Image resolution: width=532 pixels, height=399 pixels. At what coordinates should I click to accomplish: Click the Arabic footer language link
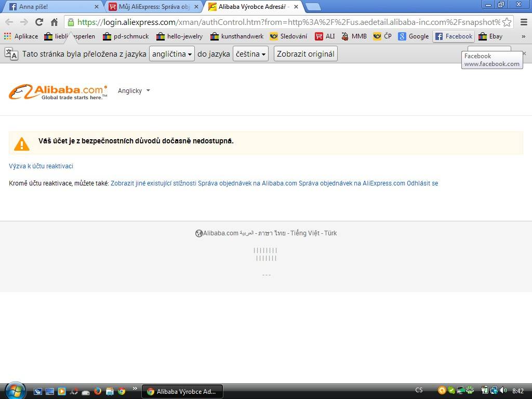[x=247, y=233]
